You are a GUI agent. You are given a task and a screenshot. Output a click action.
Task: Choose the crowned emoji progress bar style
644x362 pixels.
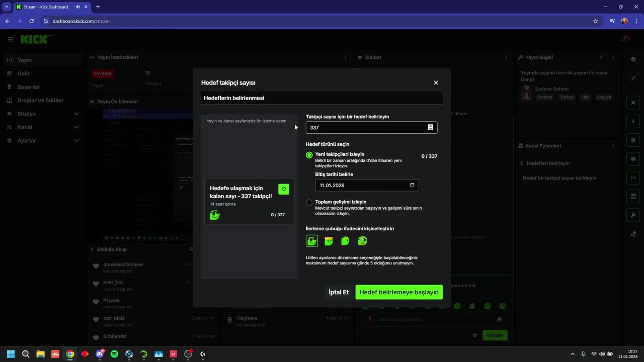[x=329, y=241]
